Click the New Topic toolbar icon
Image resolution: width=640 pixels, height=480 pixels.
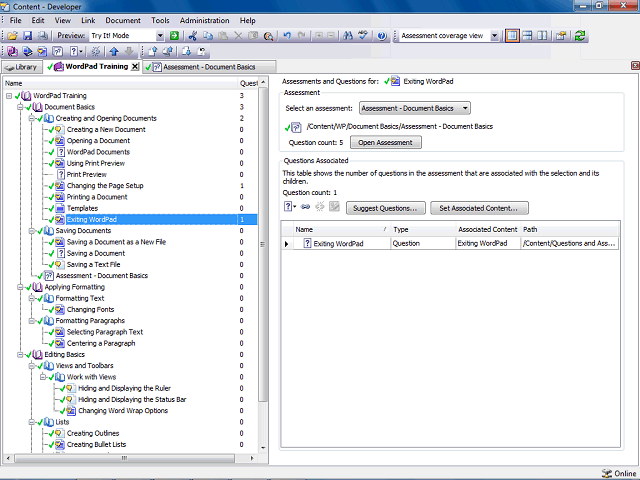(x=42, y=51)
